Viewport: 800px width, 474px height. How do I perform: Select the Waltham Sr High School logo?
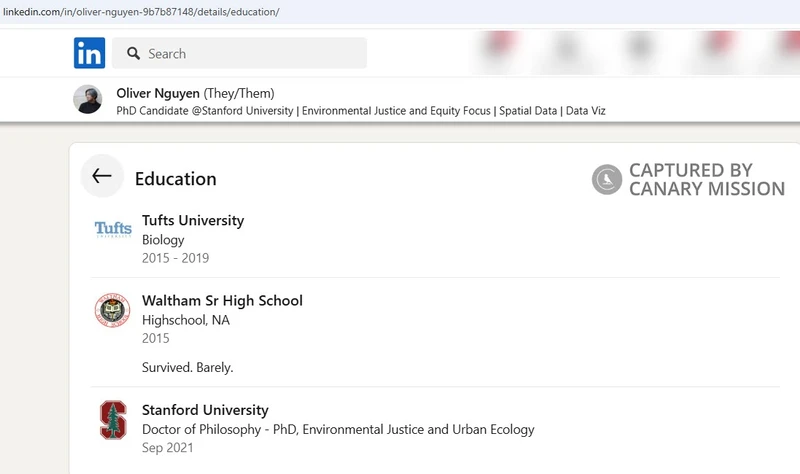(112, 310)
